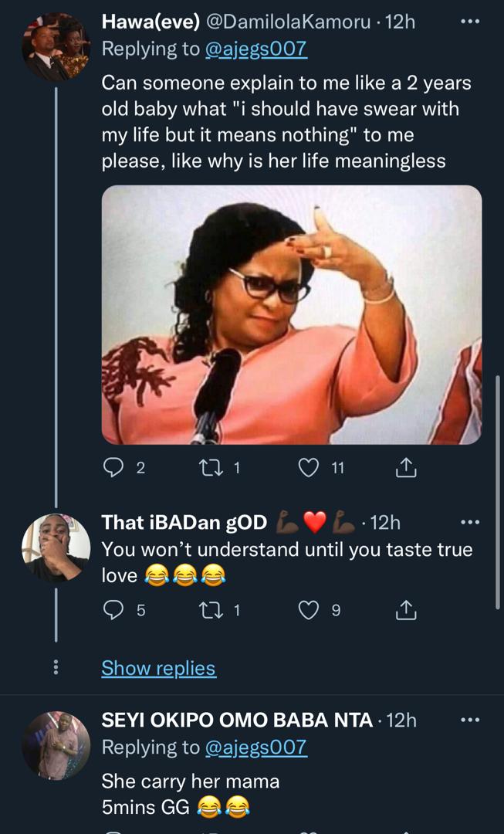The image size is (504, 834).
Task: Like Hawa(eve)'s tweet with 11 likes
Action: 308,467
